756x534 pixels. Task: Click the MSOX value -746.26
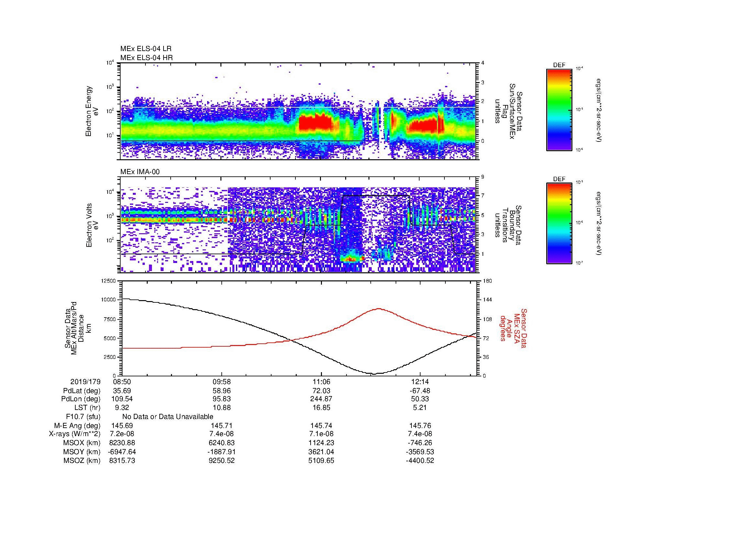420,443
